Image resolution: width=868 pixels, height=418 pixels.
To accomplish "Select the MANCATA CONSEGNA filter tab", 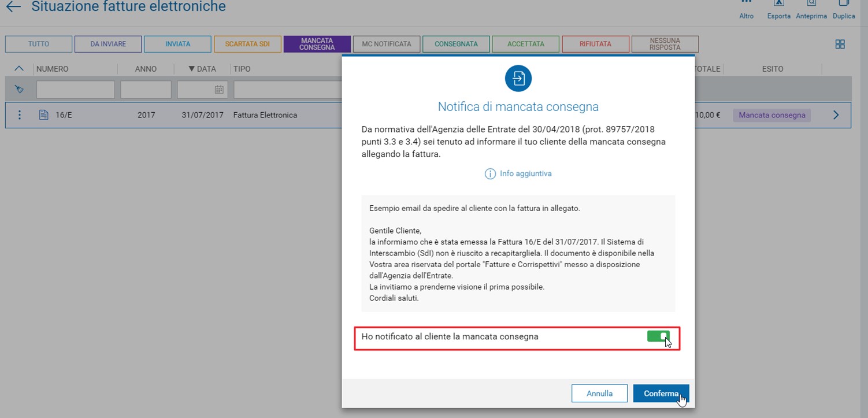I will (317, 44).
